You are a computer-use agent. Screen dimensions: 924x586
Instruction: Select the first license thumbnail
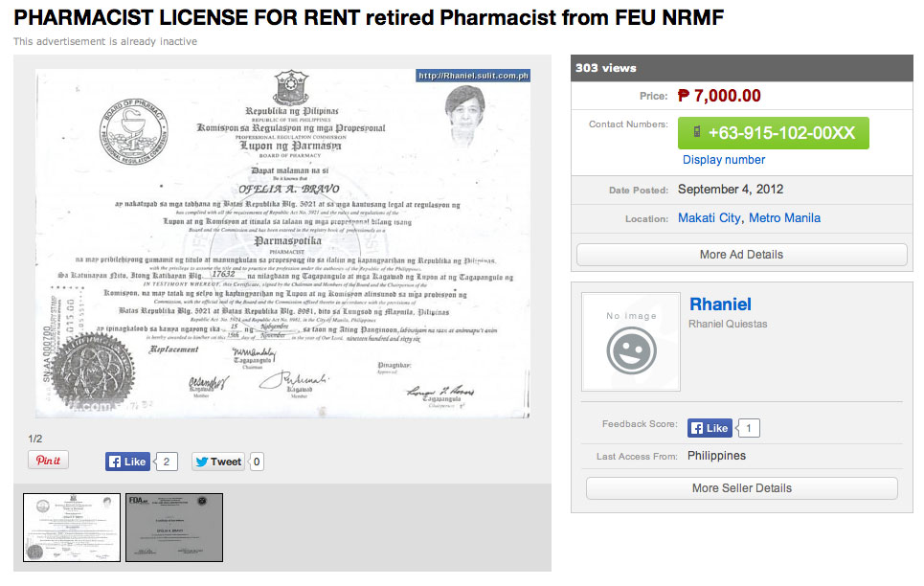pos(72,527)
